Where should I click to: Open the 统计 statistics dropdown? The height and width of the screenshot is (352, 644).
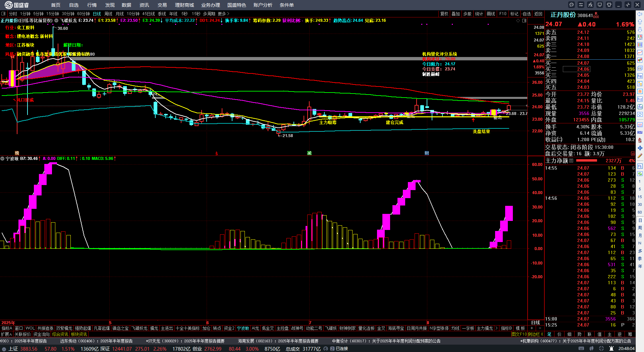pyautogui.click(x=479, y=14)
